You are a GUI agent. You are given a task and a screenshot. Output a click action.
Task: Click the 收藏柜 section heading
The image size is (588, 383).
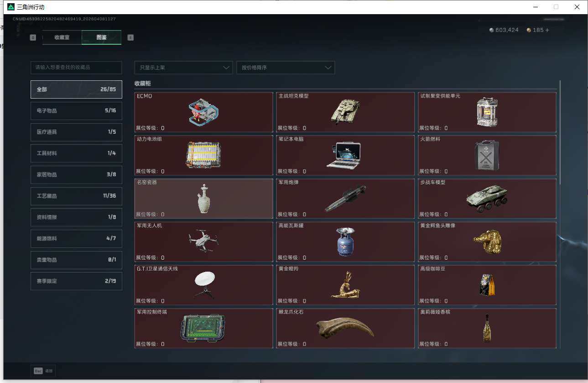(142, 84)
